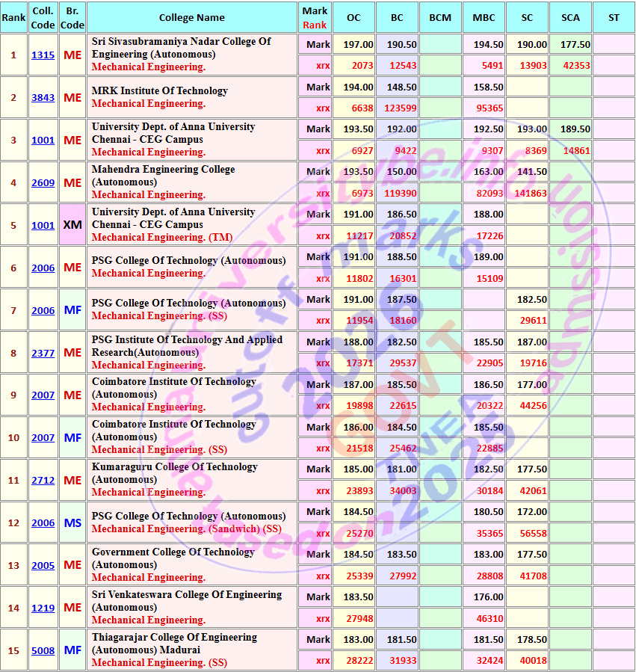Open college code 2006 link in rank 6 row
The height and width of the screenshot is (672, 636).
[43, 268]
